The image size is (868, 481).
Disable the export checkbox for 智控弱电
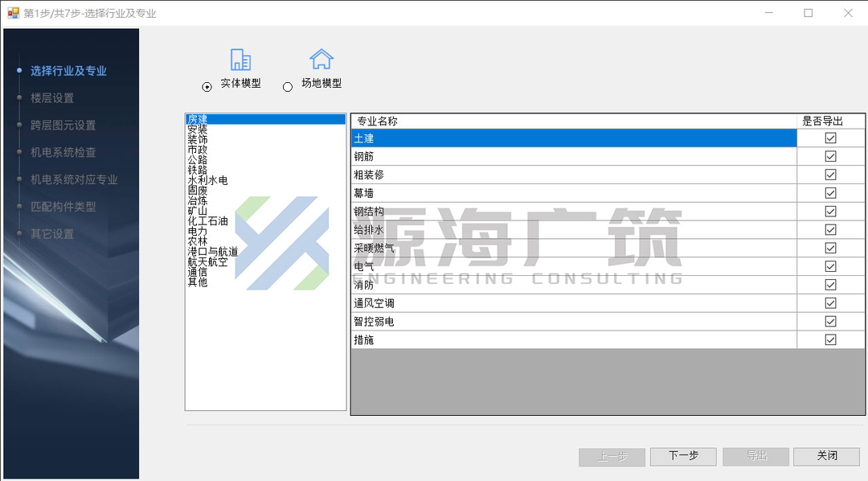click(x=830, y=322)
